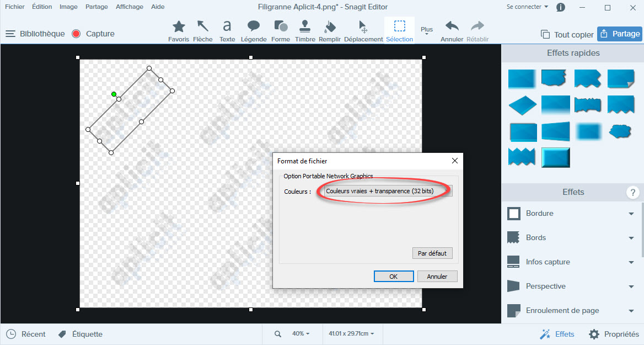Pick the Légende callout tool
This screenshot has width=644, height=345.
tap(254, 31)
